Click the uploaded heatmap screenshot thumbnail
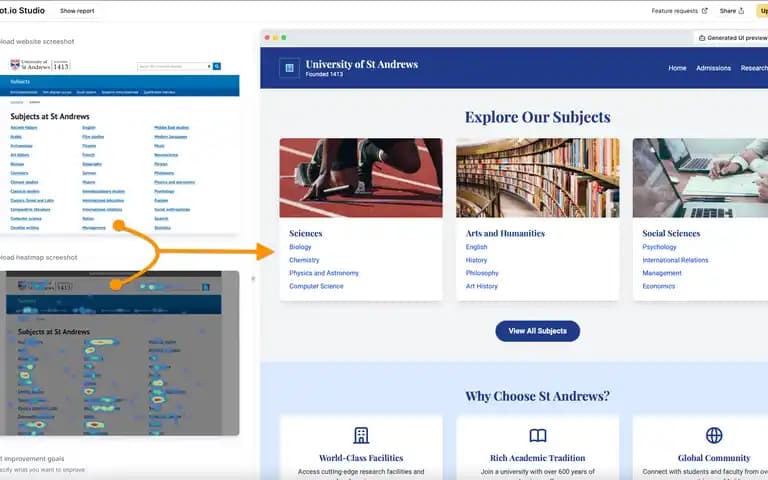The height and width of the screenshot is (480, 768). point(120,353)
